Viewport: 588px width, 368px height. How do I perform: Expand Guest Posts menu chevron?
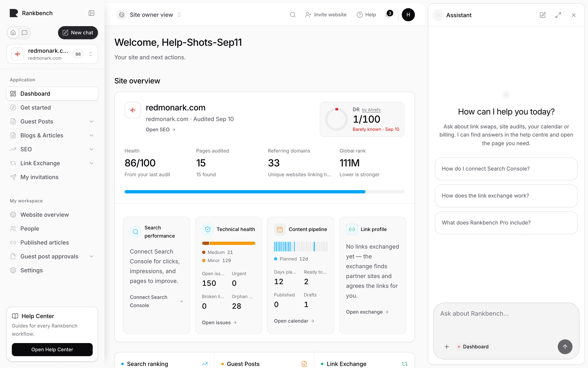pos(91,122)
